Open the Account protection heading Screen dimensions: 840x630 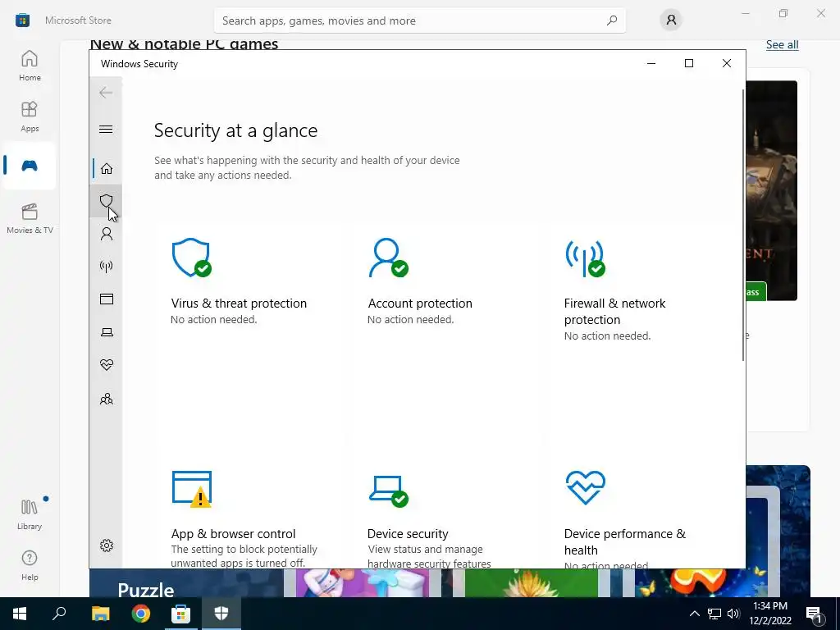pos(420,304)
